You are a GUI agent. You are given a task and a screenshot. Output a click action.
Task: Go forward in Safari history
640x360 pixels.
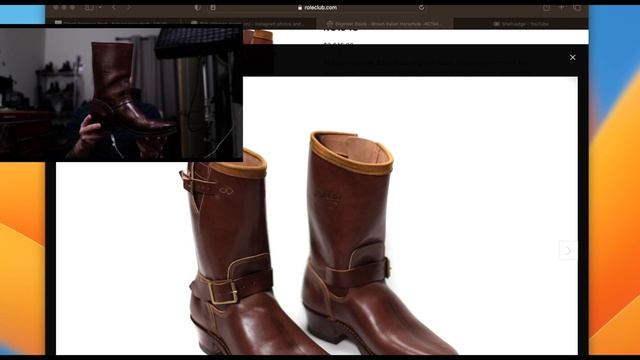pos(129,8)
